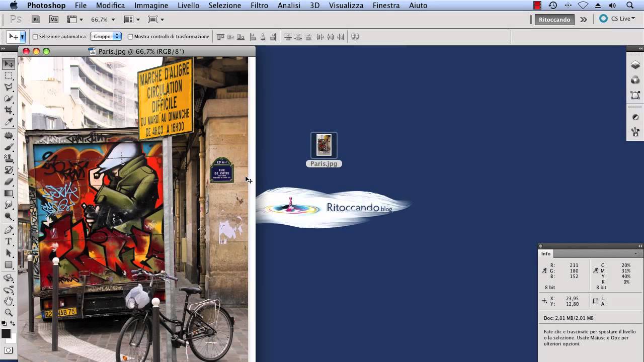The width and height of the screenshot is (644, 362).
Task: Open the Livello menu
Action: coord(188,6)
